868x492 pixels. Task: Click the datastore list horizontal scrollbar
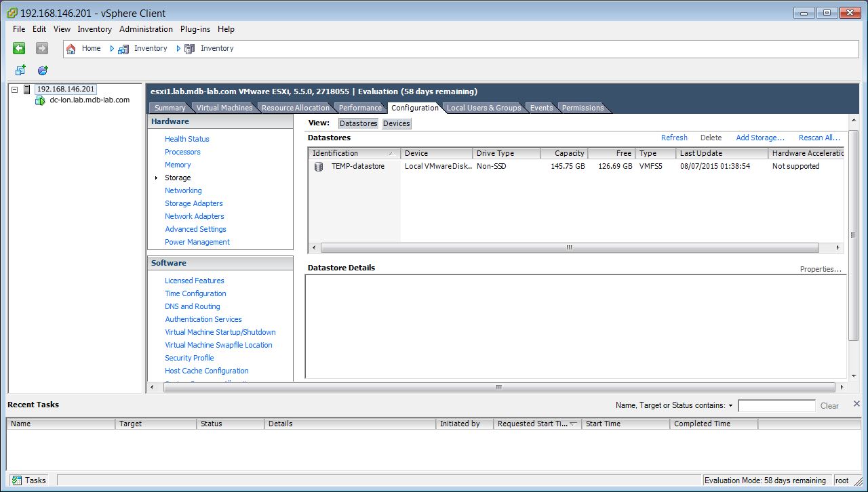(570, 248)
